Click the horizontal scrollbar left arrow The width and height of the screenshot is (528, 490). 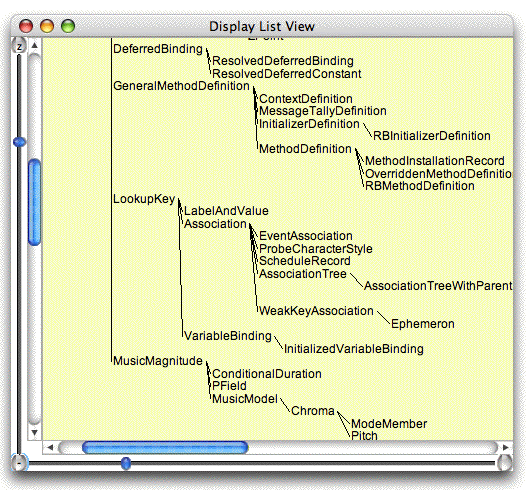[50, 447]
